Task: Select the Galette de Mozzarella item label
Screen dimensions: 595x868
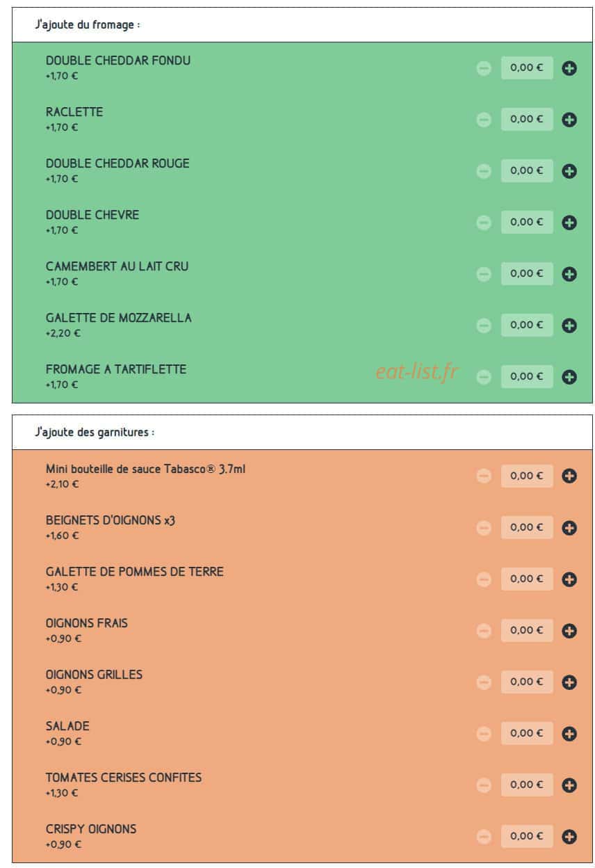Action: pyautogui.click(x=119, y=318)
